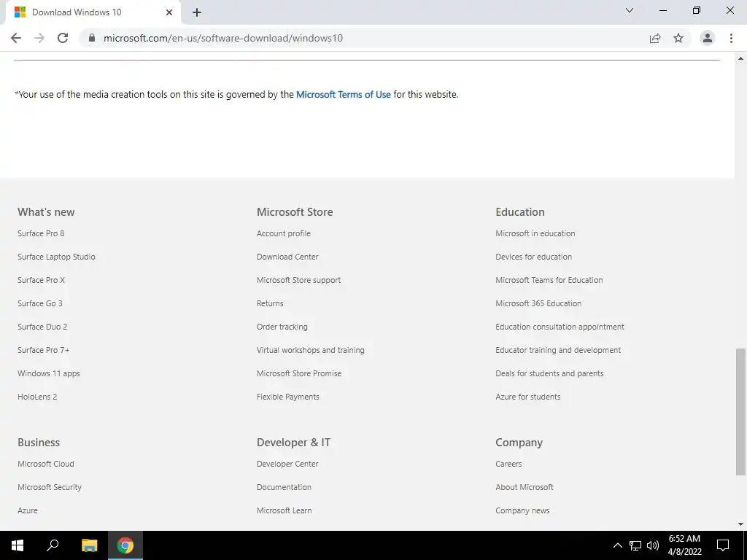Open the Surface Pro 8 link
747x560 pixels.
[41, 233]
